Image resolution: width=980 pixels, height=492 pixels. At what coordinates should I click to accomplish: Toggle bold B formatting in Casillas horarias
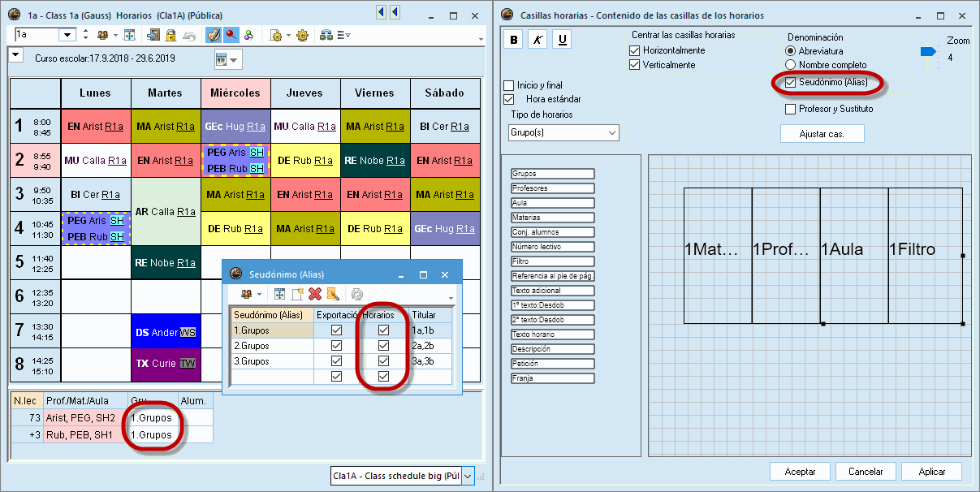pos(513,40)
